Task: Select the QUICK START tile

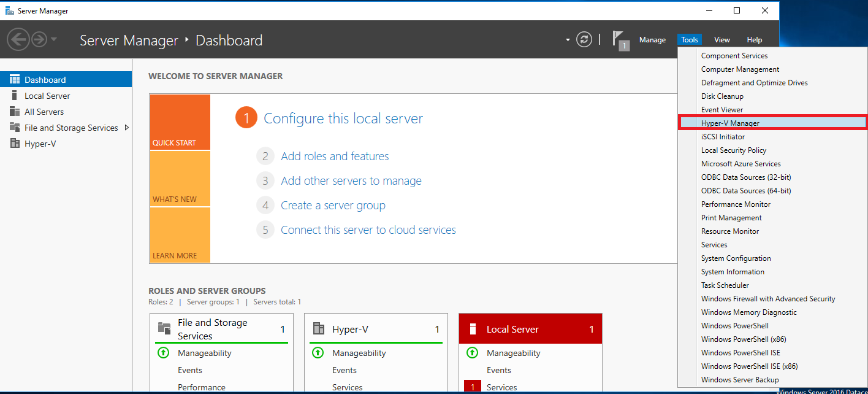Action: click(180, 122)
